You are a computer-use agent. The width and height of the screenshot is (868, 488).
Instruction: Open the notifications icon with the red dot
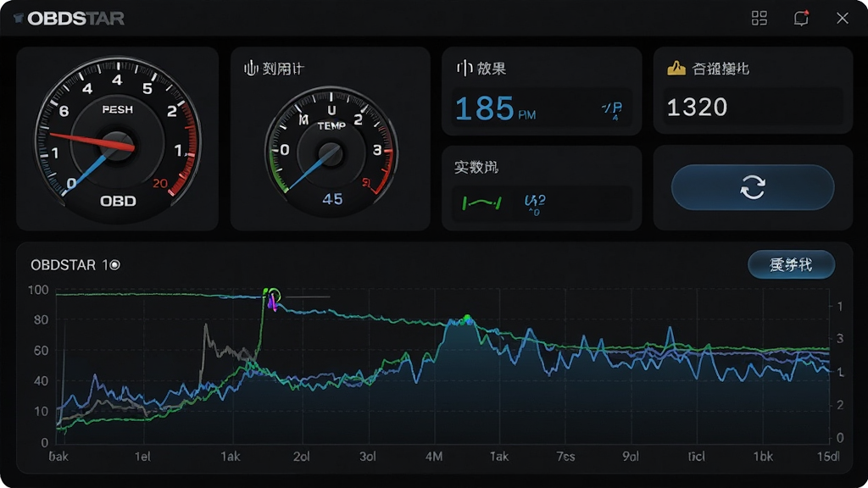801,19
